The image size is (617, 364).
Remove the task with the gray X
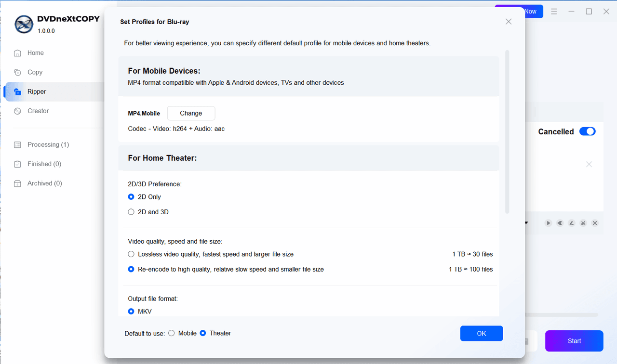pyautogui.click(x=589, y=164)
